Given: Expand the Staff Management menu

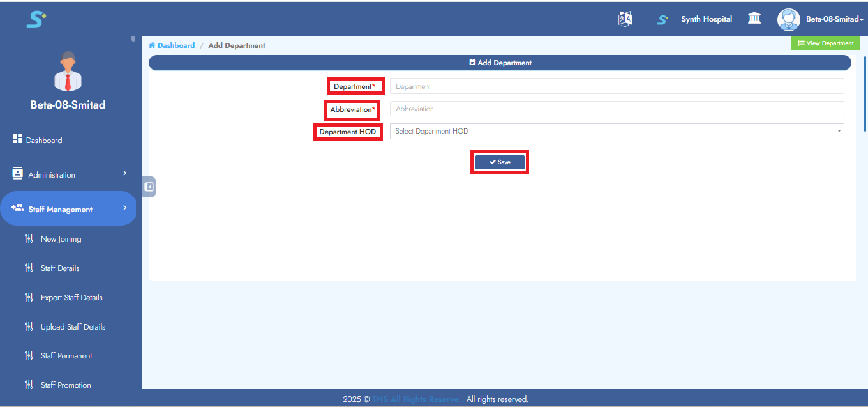Looking at the screenshot, I should point(69,209).
